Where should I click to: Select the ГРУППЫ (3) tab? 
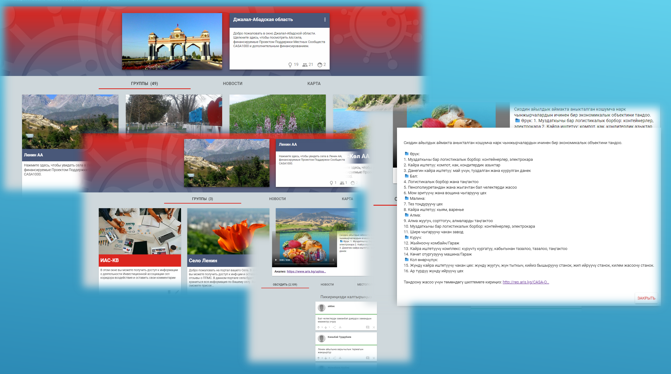click(202, 199)
